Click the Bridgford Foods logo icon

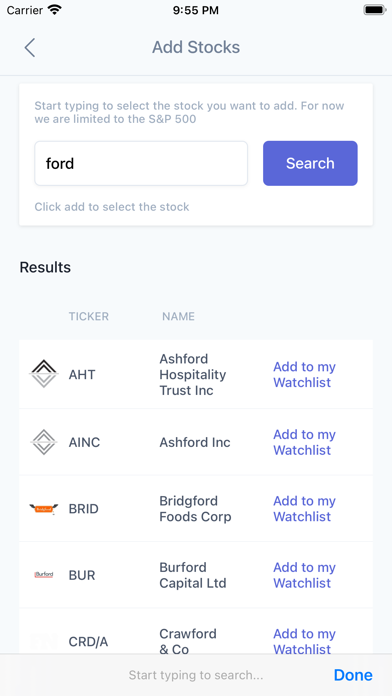(x=44, y=508)
